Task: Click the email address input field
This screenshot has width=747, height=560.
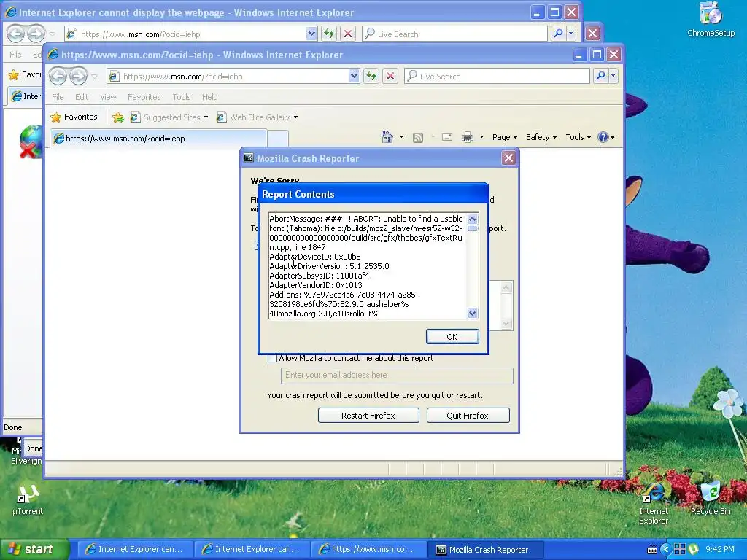Action: [x=397, y=376]
